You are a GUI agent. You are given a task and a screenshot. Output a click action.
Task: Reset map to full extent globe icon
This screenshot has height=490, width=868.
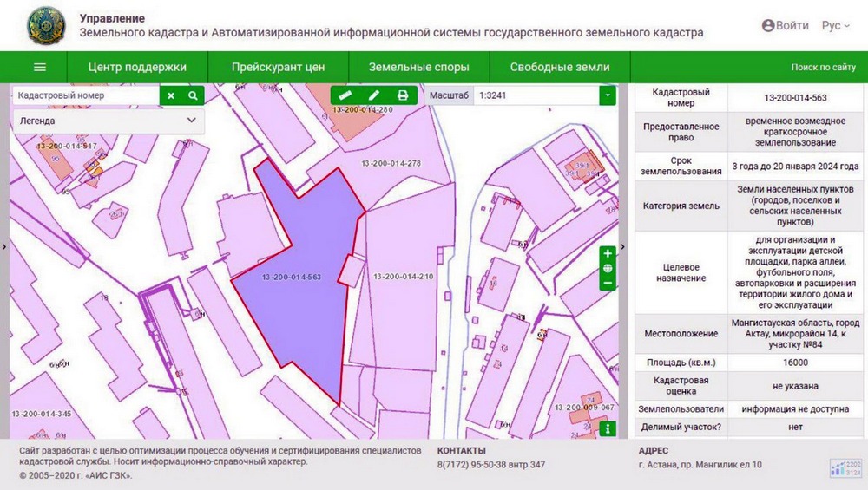608,268
